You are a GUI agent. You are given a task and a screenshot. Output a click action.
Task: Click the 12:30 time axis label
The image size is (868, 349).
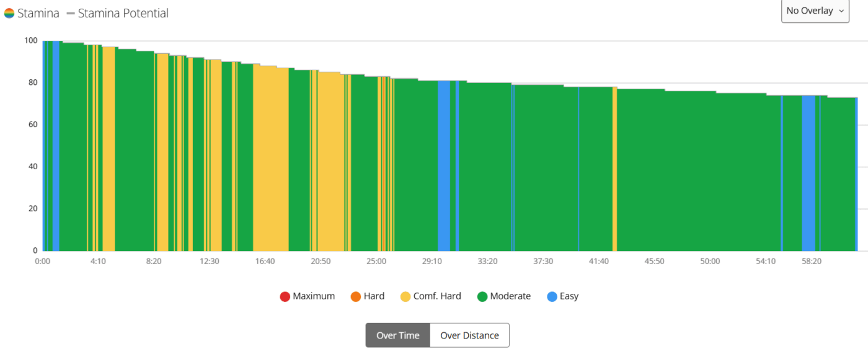(x=210, y=261)
